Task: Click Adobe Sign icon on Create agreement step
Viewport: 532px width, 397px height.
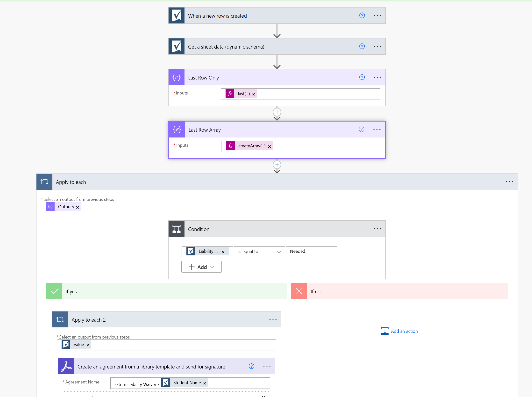Action: click(x=66, y=366)
